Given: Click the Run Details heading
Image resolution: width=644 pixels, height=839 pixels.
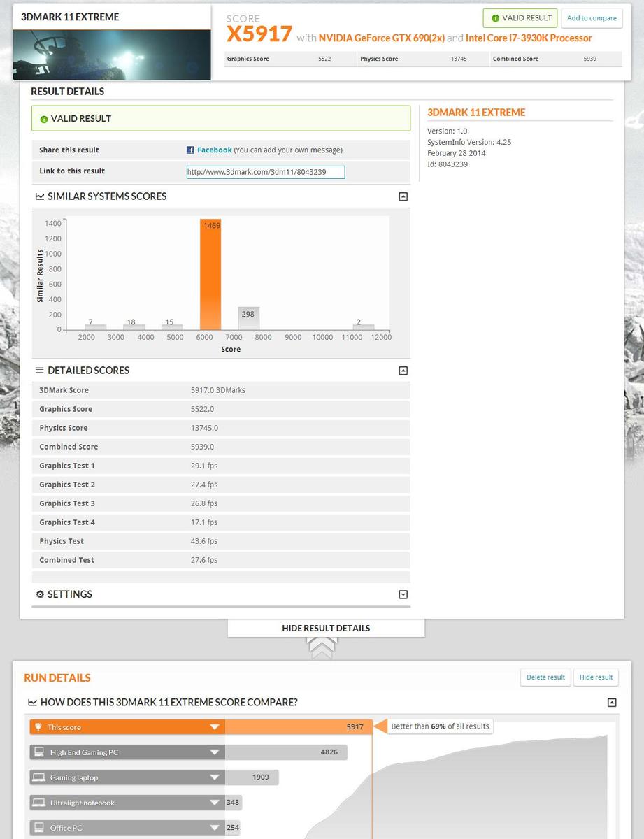Looking at the screenshot, I should click(x=57, y=678).
